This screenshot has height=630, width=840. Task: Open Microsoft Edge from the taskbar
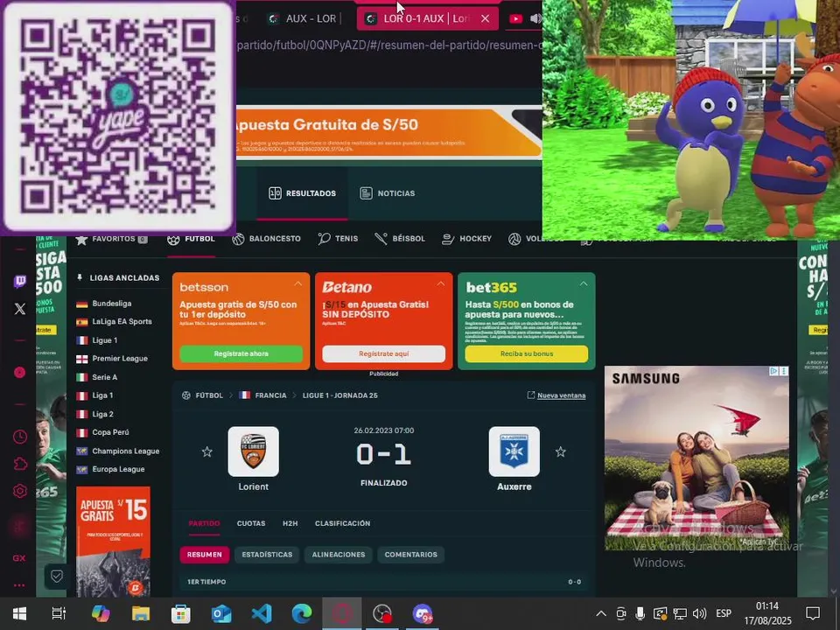click(302, 613)
